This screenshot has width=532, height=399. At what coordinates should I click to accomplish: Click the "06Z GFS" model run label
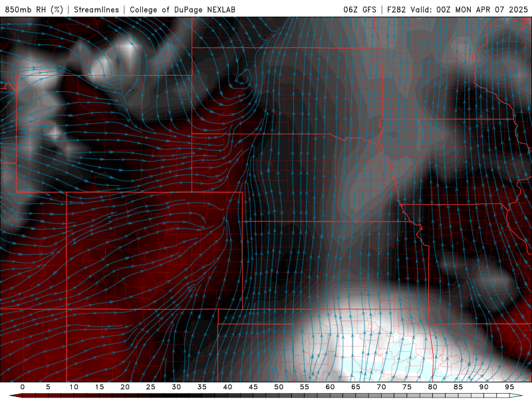click(360, 9)
